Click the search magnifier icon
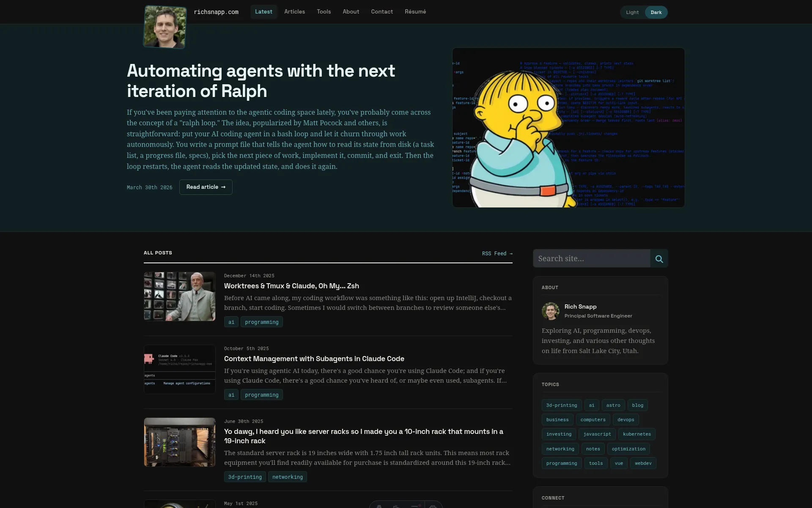The height and width of the screenshot is (508, 812). coord(659,258)
